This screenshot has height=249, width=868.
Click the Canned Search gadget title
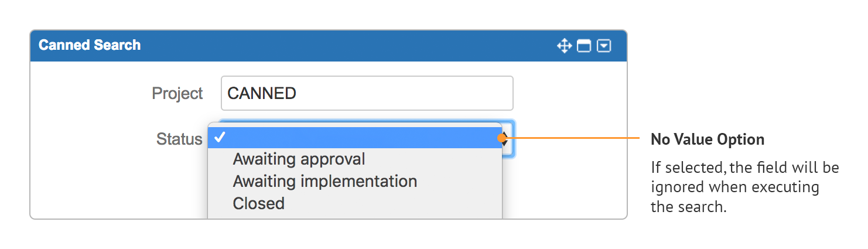(90, 45)
